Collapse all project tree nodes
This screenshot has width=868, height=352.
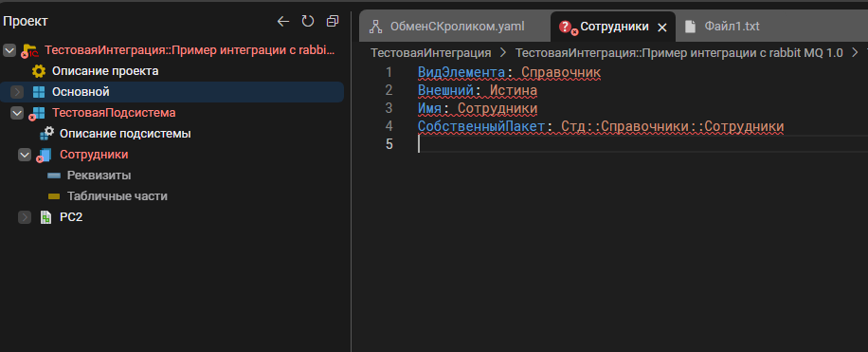tap(333, 22)
